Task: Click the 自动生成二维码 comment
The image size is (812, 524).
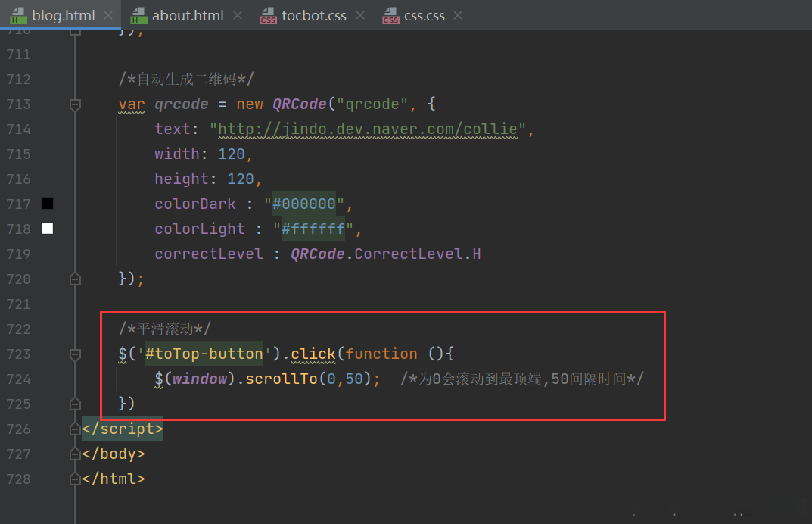Action: 186,79
